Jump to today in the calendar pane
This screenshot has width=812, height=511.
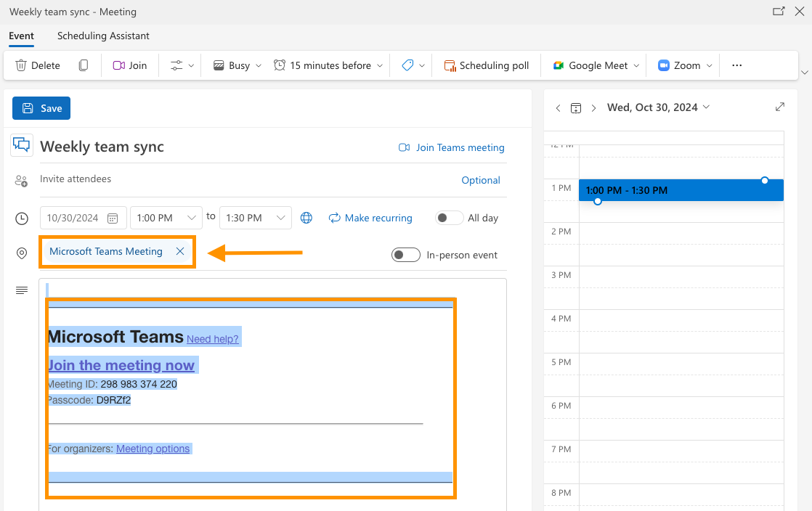tap(576, 108)
